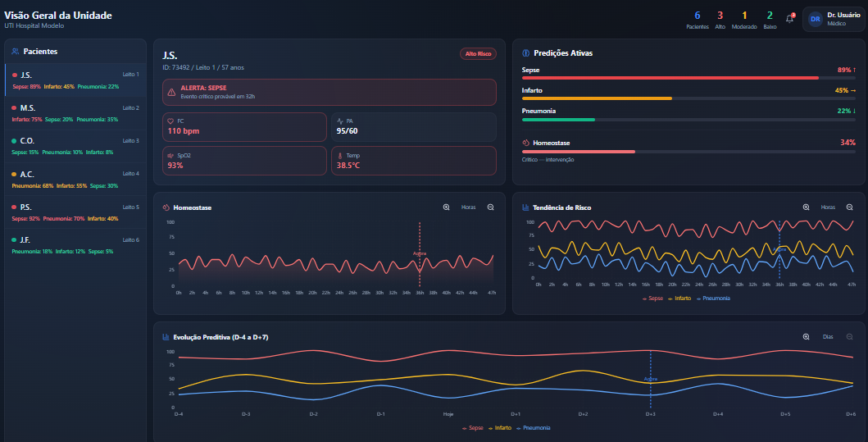Screen dimensions: 868x442
Task: Select patient J.F. in Leito 6
Action: (76, 245)
